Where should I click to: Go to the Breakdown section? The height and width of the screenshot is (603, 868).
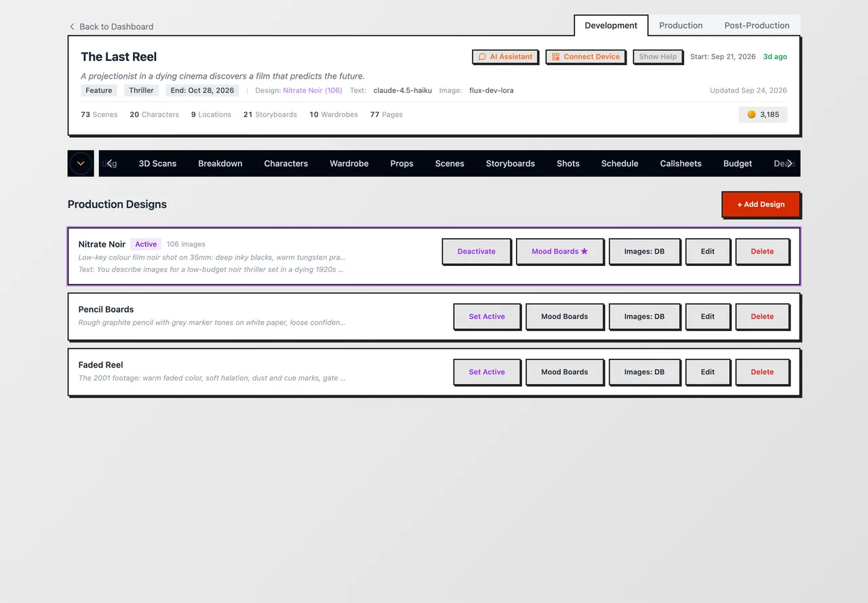220,163
